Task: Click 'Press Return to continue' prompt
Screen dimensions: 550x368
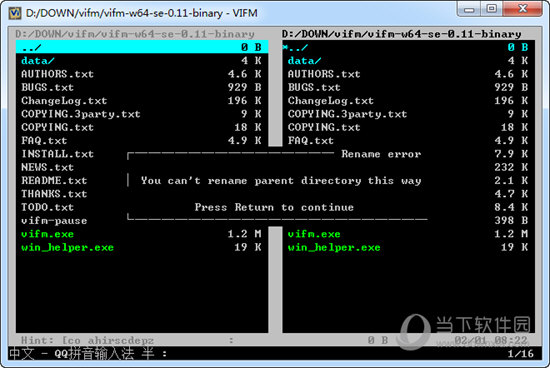Action: (x=274, y=207)
